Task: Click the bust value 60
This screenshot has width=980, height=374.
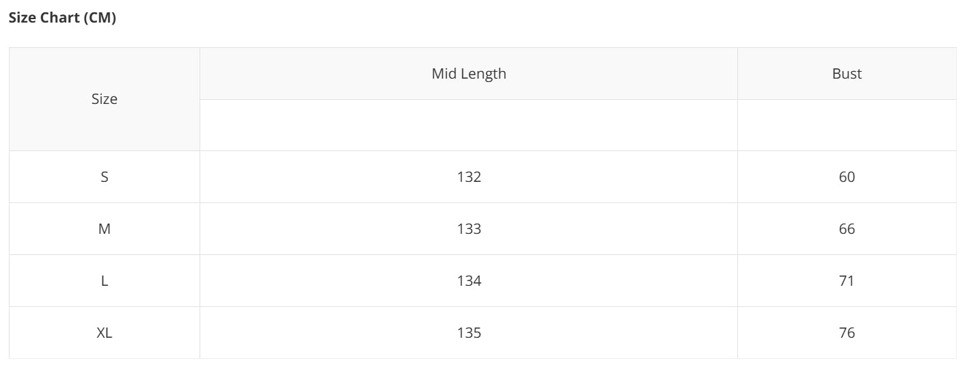Action: coord(847,177)
